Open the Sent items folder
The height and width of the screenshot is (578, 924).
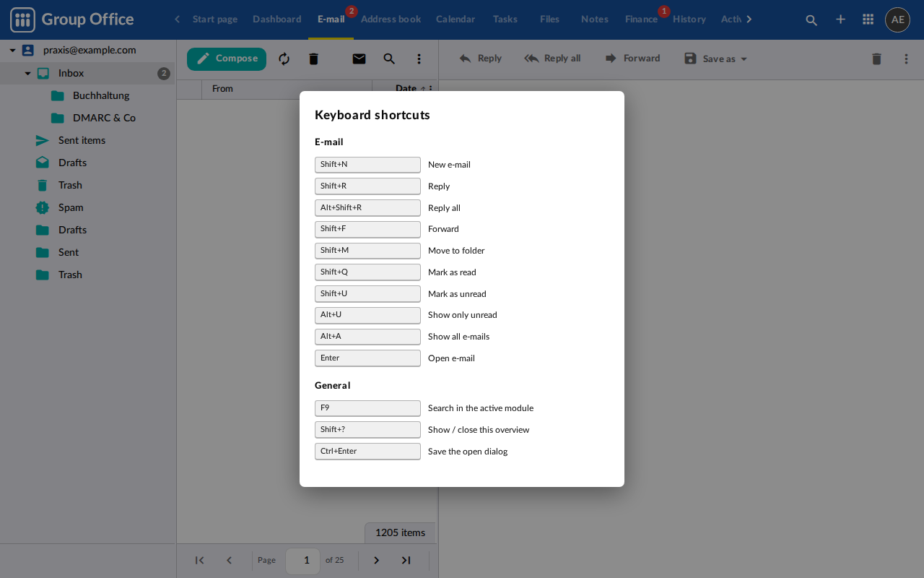tap(82, 140)
